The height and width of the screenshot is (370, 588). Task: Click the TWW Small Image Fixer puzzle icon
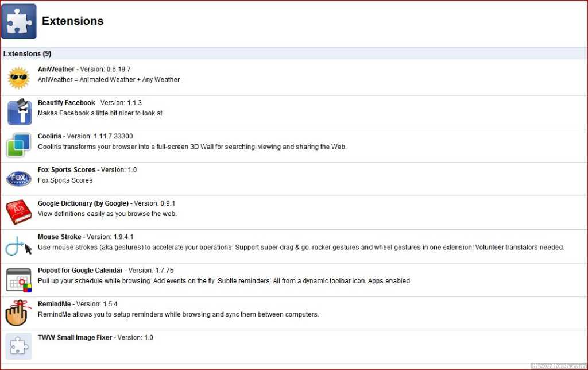[18, 346]
